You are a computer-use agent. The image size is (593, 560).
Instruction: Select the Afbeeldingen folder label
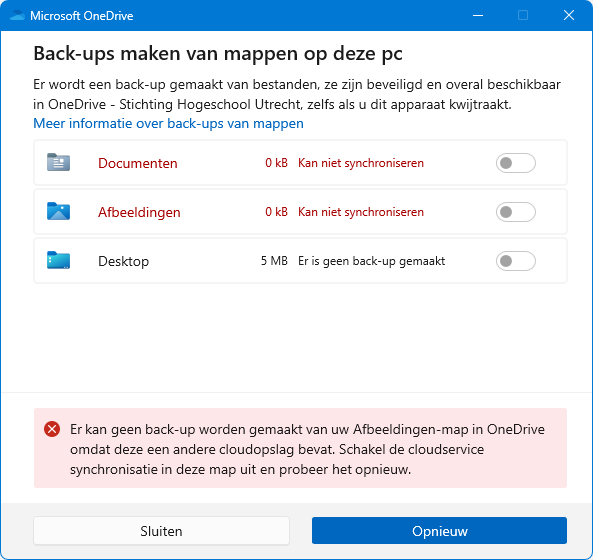pos(139,213)
